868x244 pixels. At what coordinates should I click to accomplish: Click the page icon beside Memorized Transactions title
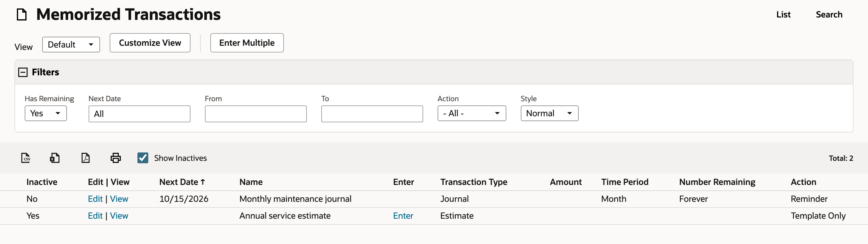22,14
